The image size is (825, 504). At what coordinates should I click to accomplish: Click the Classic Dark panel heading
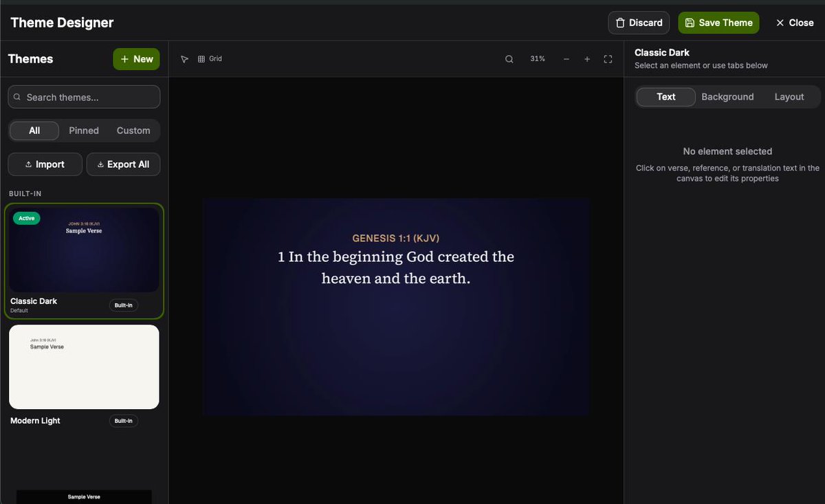[x=662, y=52]
